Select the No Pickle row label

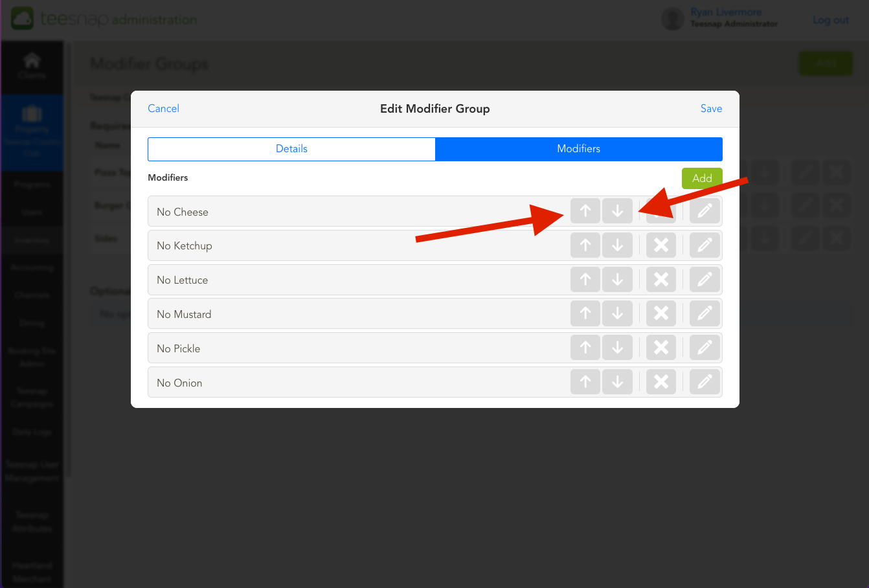179,348
